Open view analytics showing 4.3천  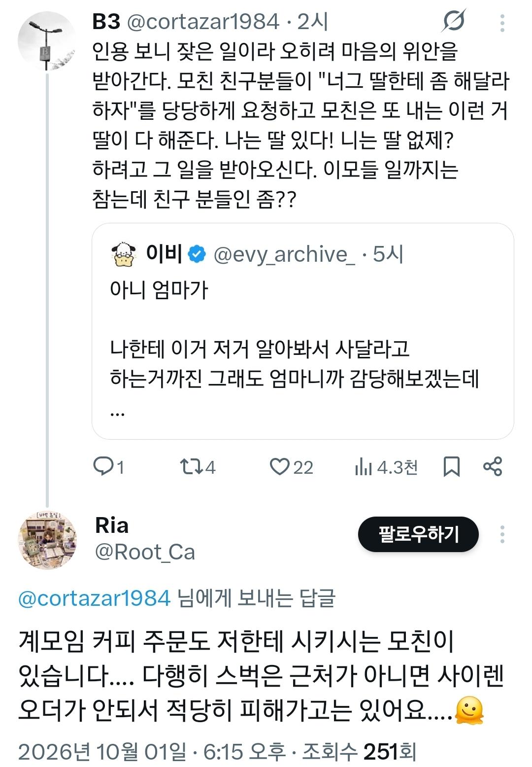(x=386, y=467)
